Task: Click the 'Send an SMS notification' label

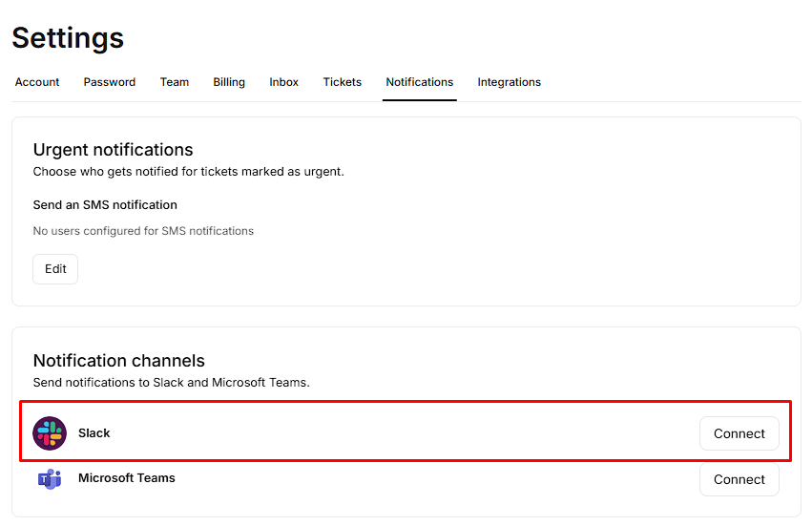Action: pos(105,204)
